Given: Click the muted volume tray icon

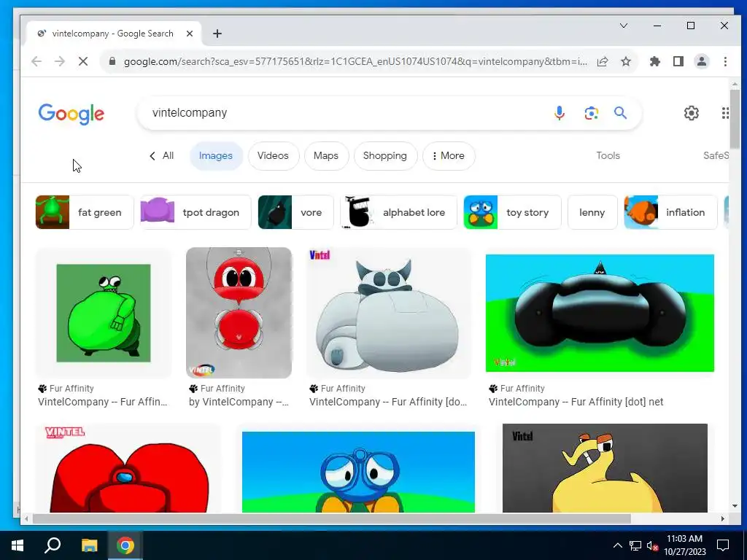Looking at the screenshot, I should 652,545.
